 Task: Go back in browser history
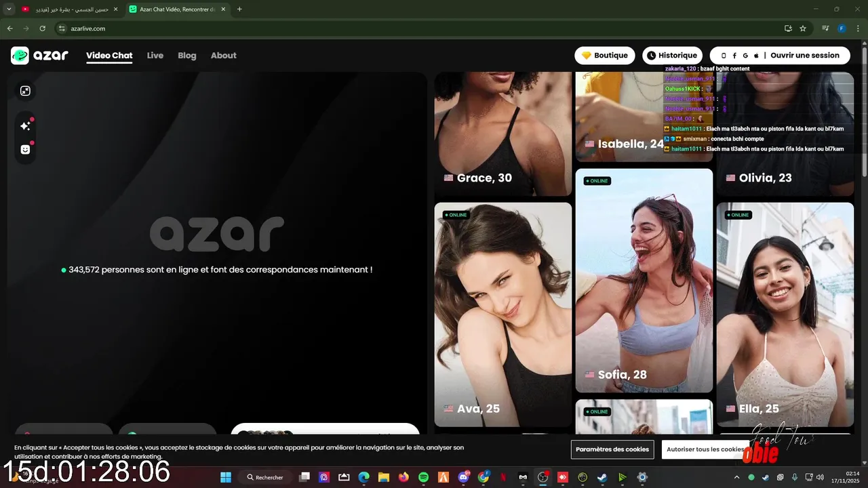coord(9,28)
